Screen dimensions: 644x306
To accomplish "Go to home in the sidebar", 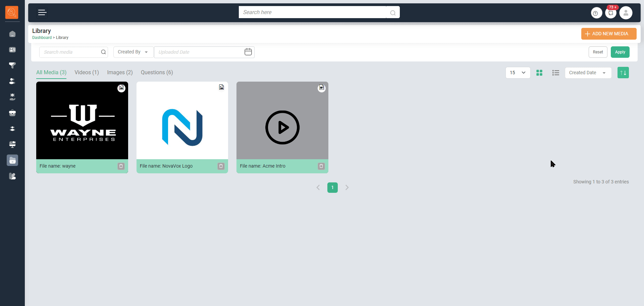I will point(12,34).
